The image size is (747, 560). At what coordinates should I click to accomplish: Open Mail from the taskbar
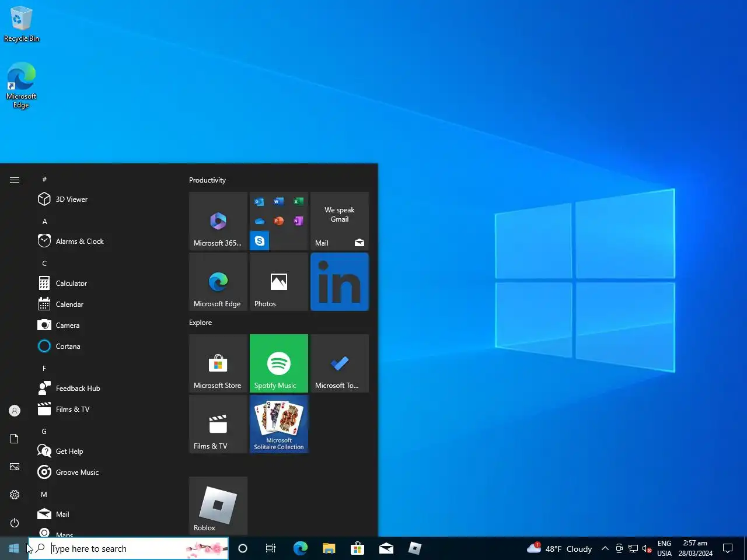click(x=386, y=548)
